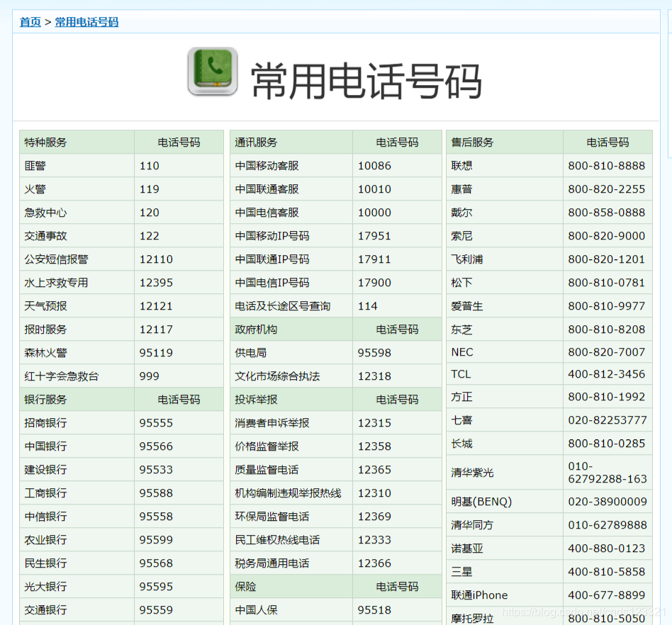Select 电话及长途区号查询 entry
The height and width of the screenshot is (625, 672).
(x=282, y=306)
